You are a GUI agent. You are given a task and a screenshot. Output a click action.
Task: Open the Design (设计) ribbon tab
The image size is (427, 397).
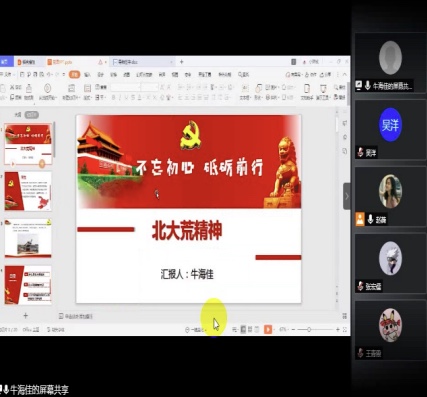click(100, 75)
